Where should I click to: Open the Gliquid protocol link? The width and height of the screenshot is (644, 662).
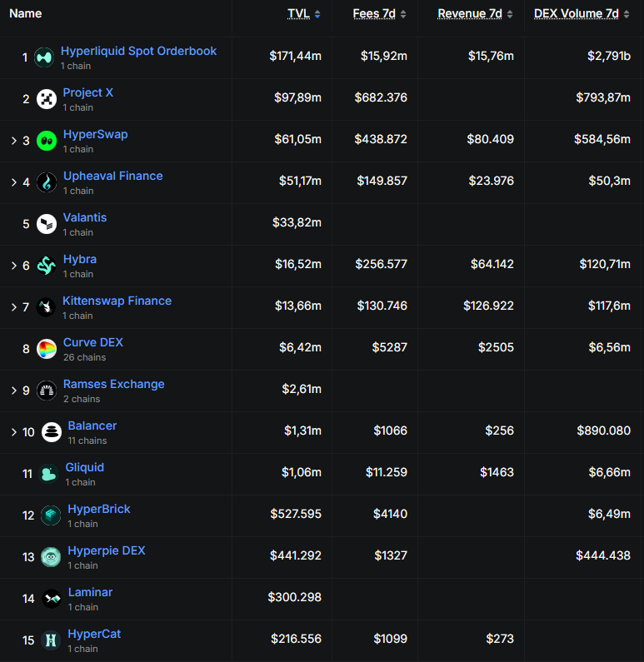pos(84,467)
